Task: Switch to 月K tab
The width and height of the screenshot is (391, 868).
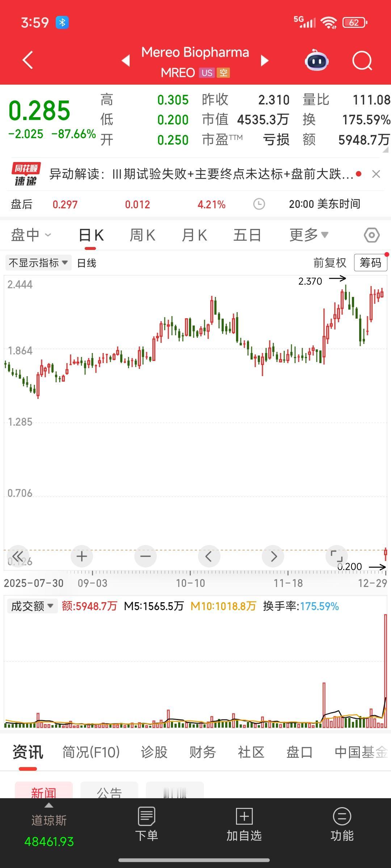Action: pos(194,235)
